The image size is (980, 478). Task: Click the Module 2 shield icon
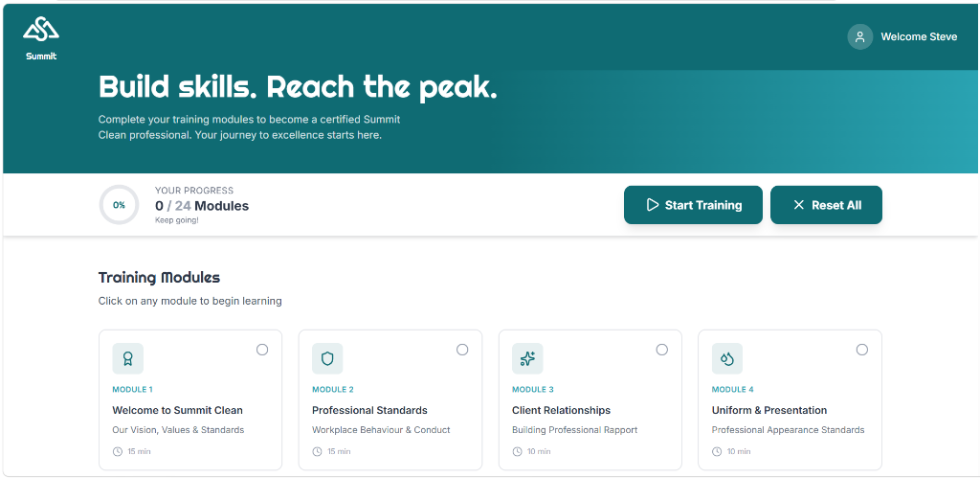pos(327,358)
